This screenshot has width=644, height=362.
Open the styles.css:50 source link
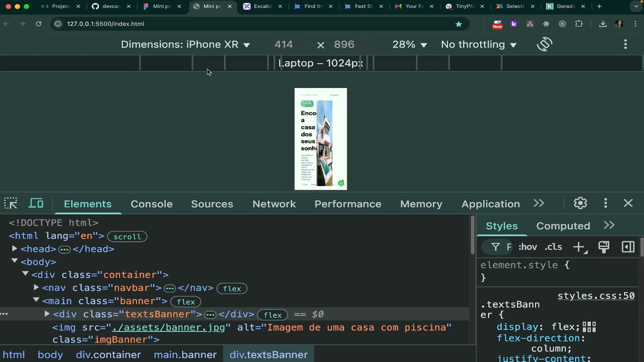point(596,296)
